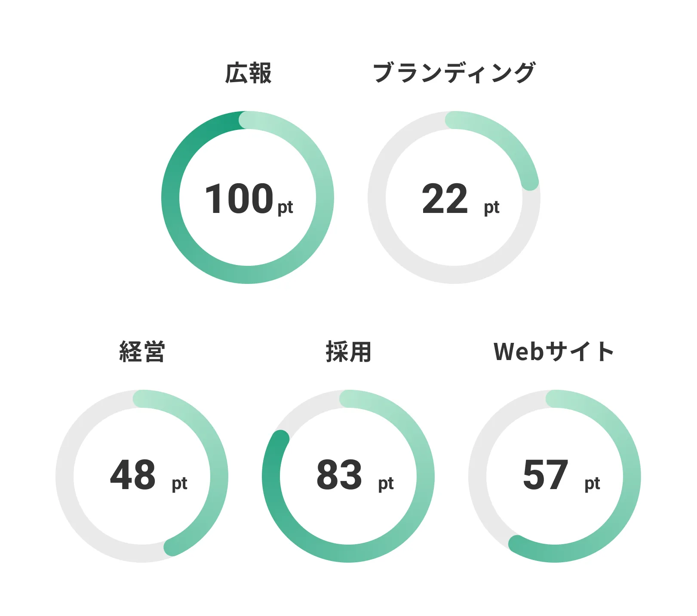The height and width of the screenshot is (616, 697).
Task: Select the 採用 category title
Action: coord(348,351)
